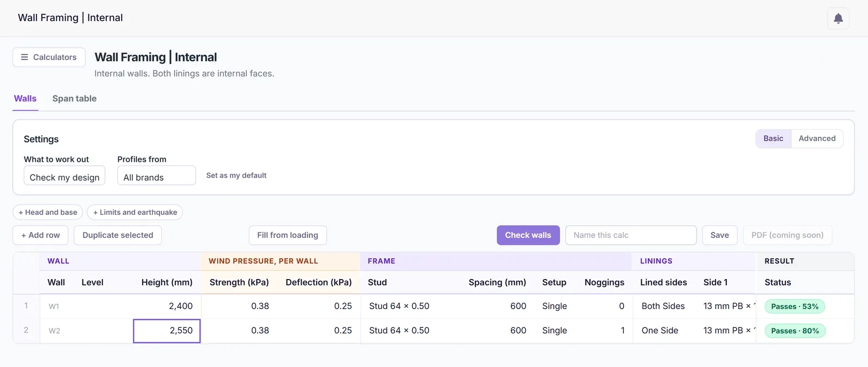The height and width of the screenshot is (367, 868).
Task: Select W1 height cell 2,400
Action: (167, 306)
